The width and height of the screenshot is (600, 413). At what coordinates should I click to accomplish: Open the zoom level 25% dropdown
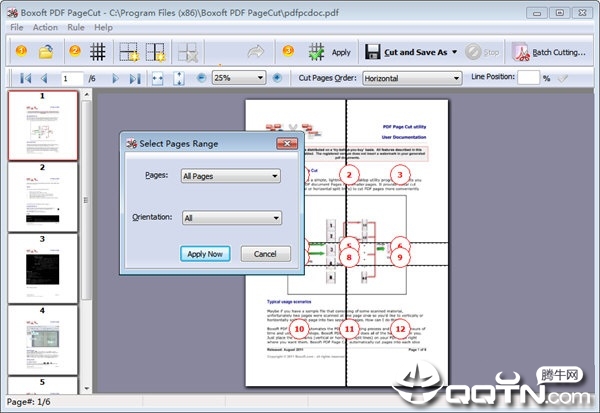[239, 78]
